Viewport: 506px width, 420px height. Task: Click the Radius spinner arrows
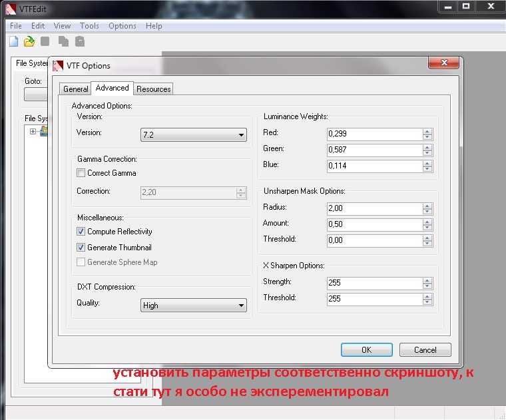pyautogui.click(x=427, y=208)
